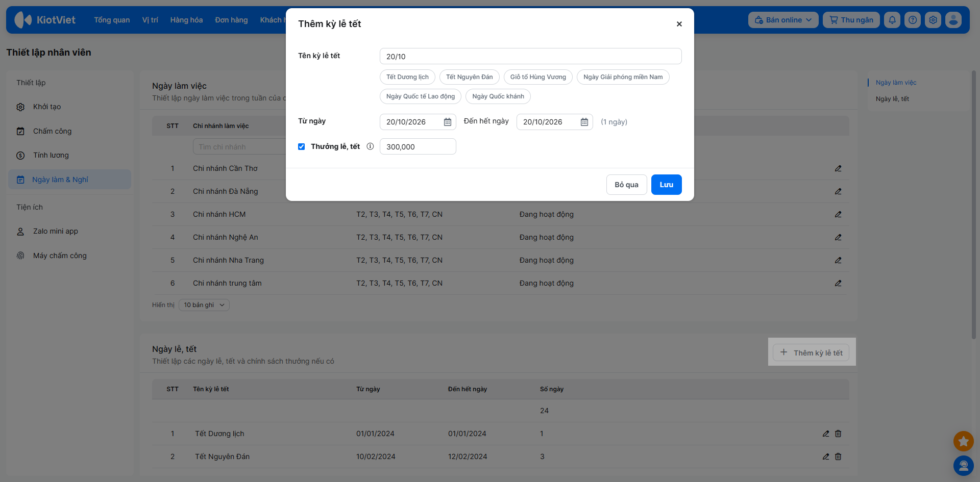Click the Số ngày column header
This screenshot has height=482, width=980.
pyautogui.click(x=552, y=389)
